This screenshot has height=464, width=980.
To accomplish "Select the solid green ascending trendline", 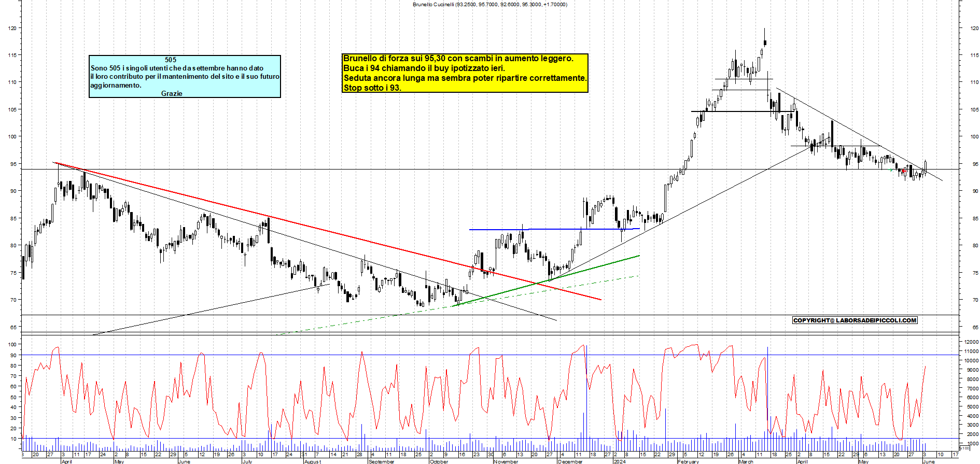I will point(545,281).
